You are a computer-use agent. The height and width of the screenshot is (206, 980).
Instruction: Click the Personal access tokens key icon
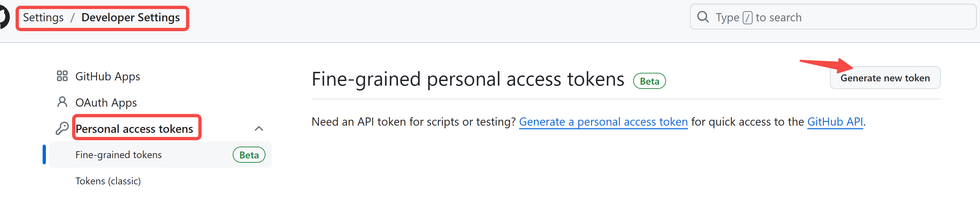pyautogui.click(x=61, y=128)
